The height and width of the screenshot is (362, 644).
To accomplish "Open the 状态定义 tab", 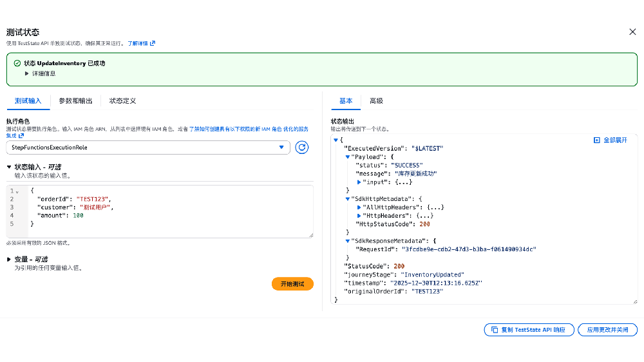I will [x=122, y=101].
